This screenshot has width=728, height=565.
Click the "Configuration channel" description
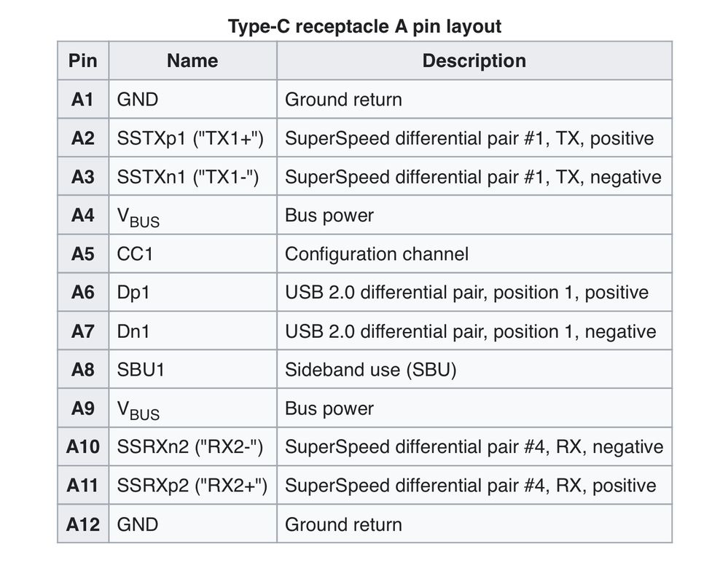pos(376,254)
